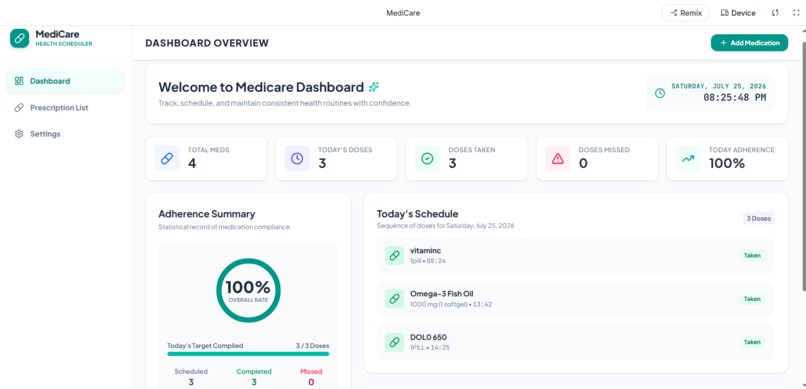Click the vitaminc pill icon
Screen dimensions: 806x389
pyautogui.click(x=394, y=255)
